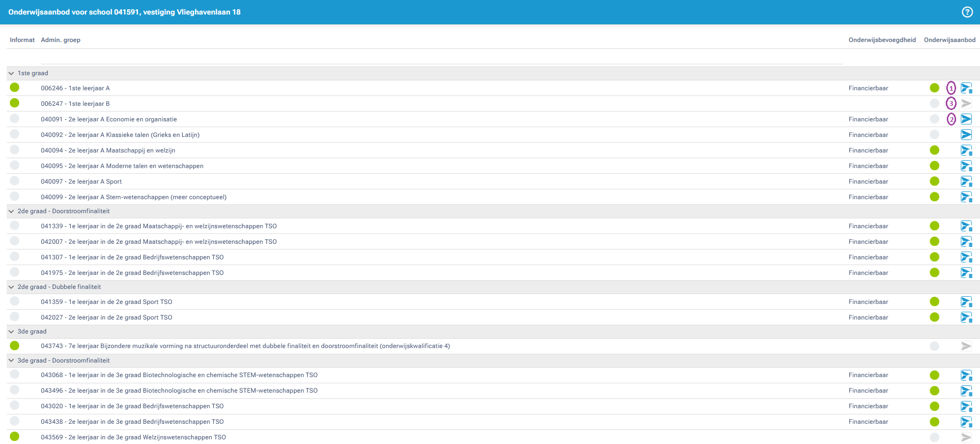This screenshot has width=980, height=444.
Task: Click the Admin. groep column header
Action: tap(61, 40)
